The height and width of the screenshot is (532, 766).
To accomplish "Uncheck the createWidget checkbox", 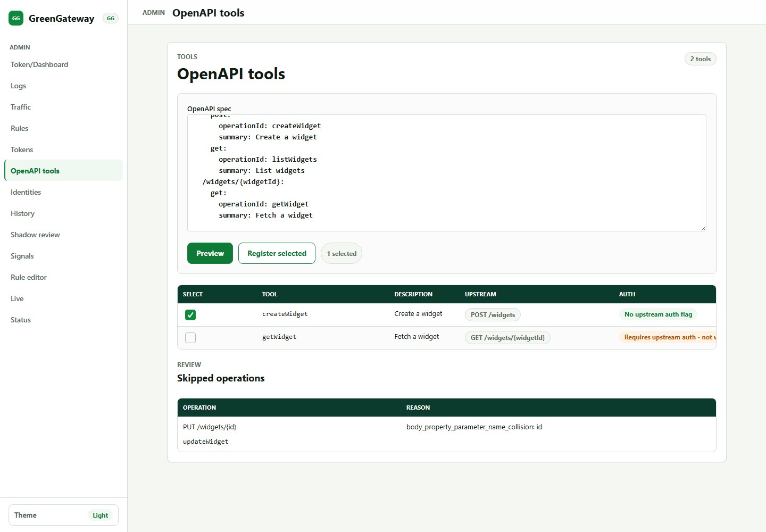I will 190,315.
